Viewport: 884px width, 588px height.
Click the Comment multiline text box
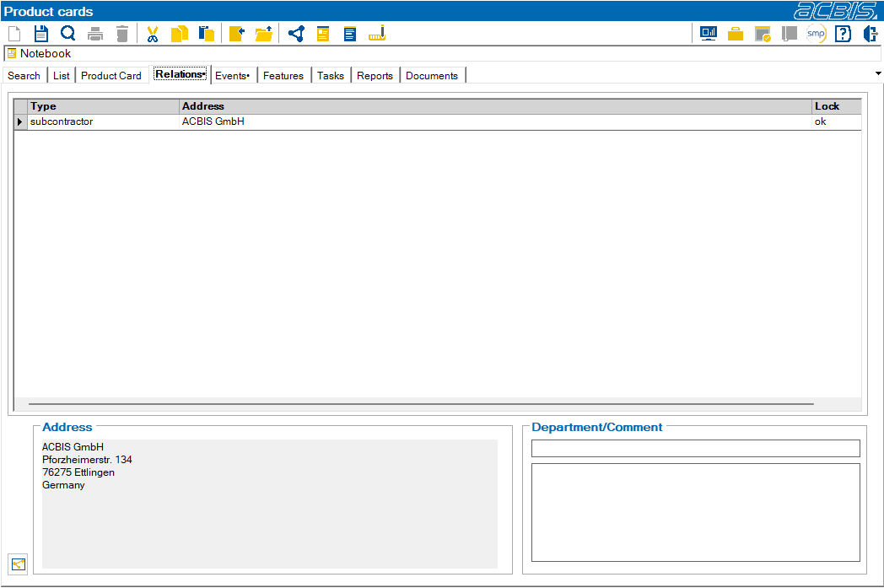pyautogui.click(x=696, y=512)
